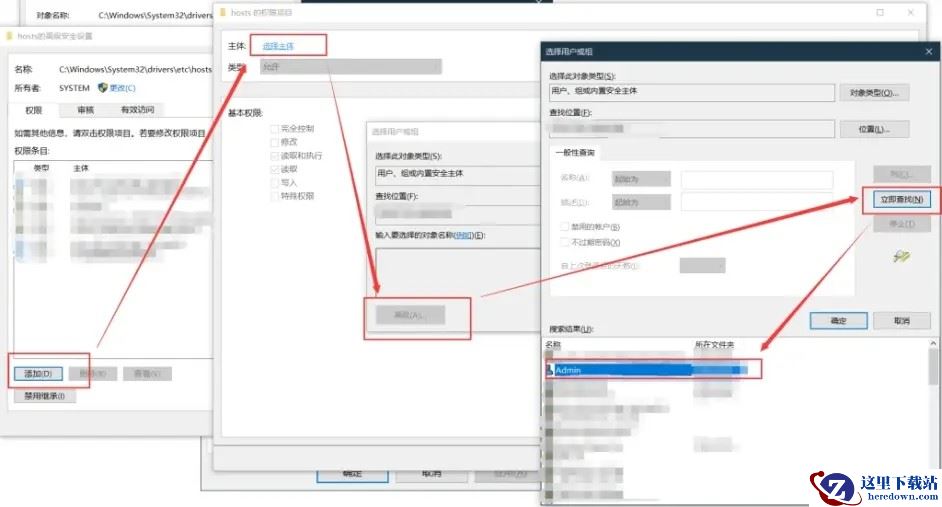Click the search results vertical scrollbar
The height and width of the screenshot is (507, 942).
tap(934, 420)
